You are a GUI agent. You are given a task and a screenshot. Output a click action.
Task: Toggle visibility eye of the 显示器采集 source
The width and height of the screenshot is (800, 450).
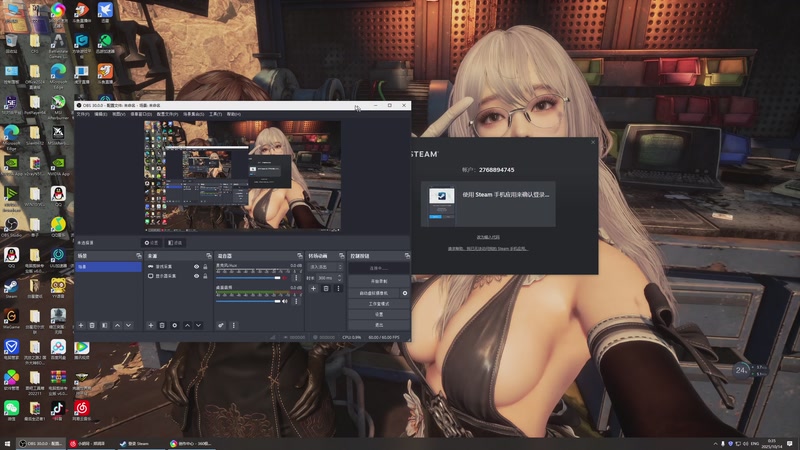click(x=196, y=276)
